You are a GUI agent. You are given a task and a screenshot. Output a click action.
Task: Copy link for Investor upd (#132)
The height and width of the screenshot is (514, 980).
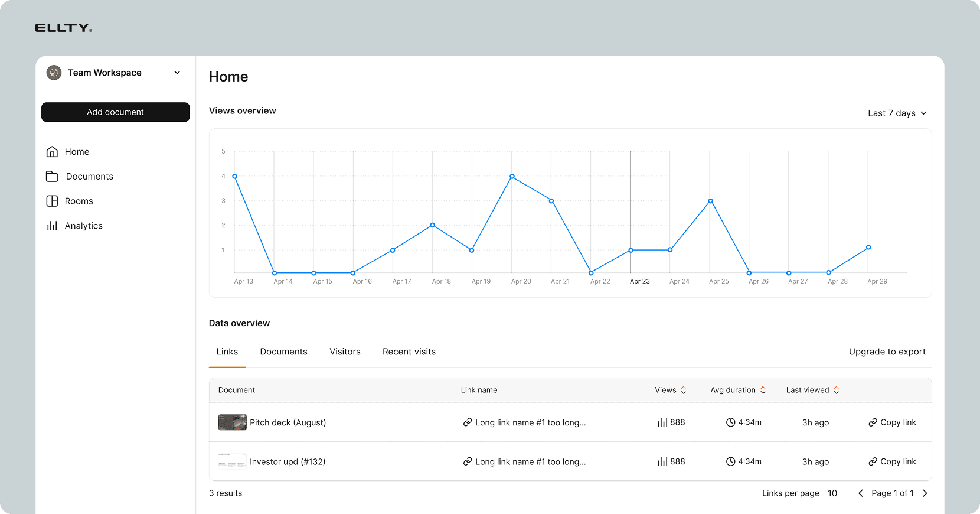(x=892, y=461)
